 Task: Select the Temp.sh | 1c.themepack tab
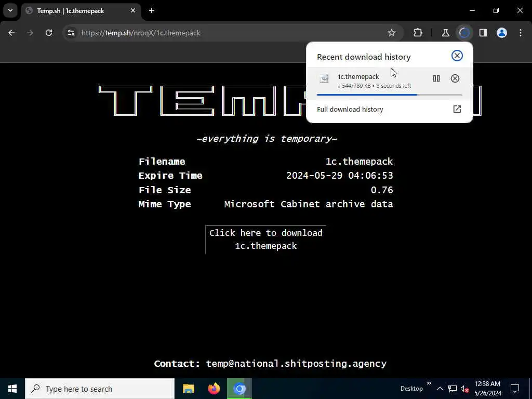(x=81, y=11)
